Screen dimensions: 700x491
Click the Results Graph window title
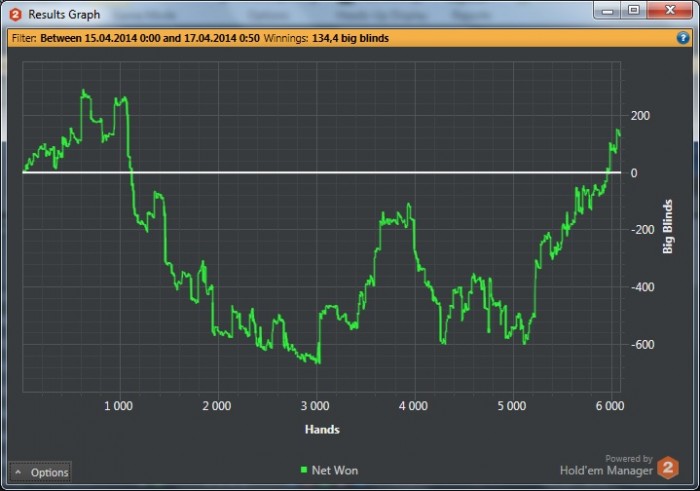pyautogui.click(x=64, y=15)
